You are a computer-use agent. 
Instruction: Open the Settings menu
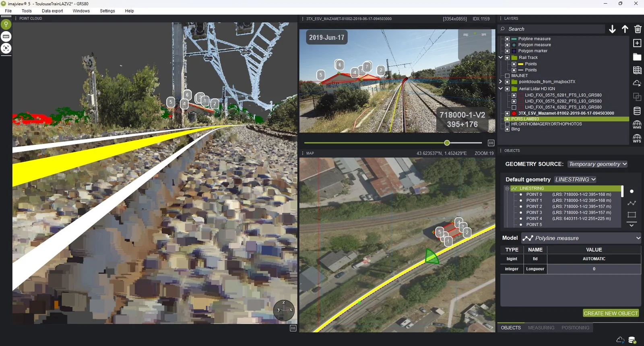pos(107,11)
